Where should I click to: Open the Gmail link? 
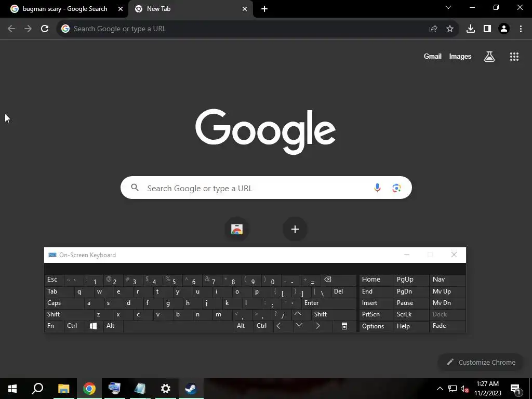coord(433,56)
